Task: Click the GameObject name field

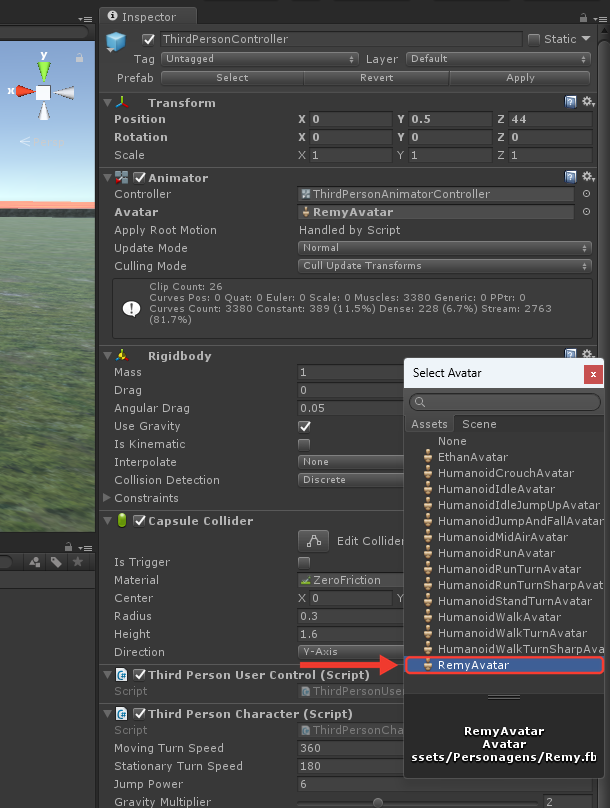Action: tap(341, 39)
